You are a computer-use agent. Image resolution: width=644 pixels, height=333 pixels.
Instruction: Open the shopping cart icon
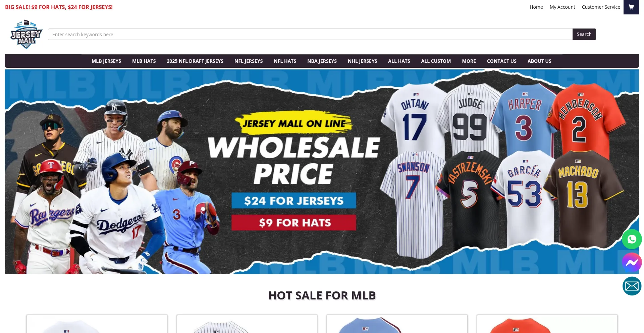631,7
